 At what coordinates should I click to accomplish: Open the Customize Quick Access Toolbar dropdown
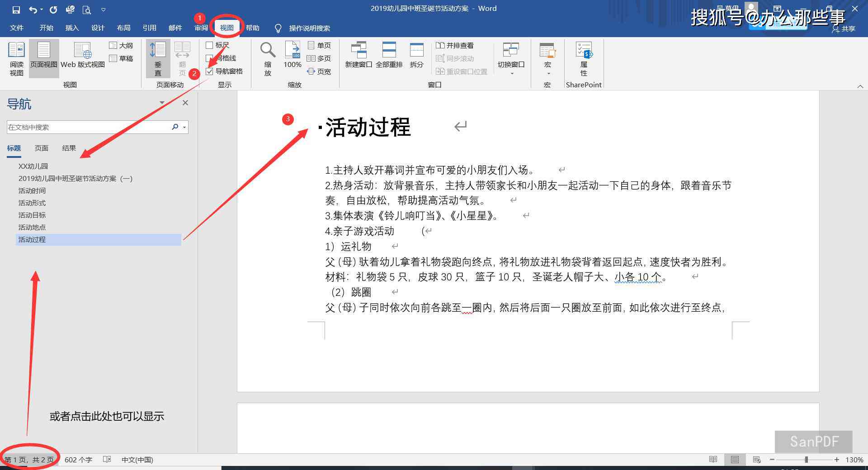point(104,9)
